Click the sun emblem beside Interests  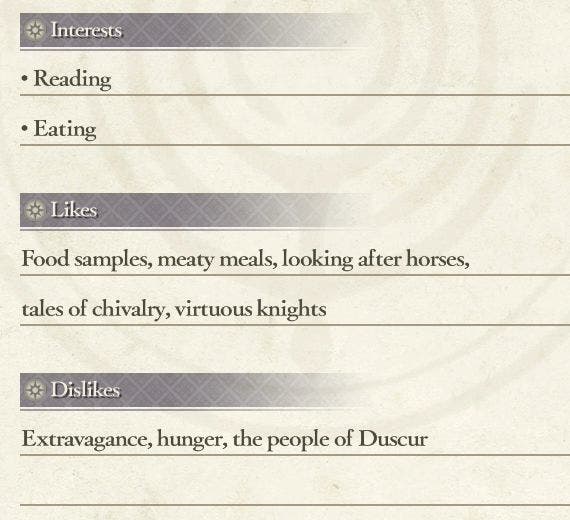coord(35,30)
